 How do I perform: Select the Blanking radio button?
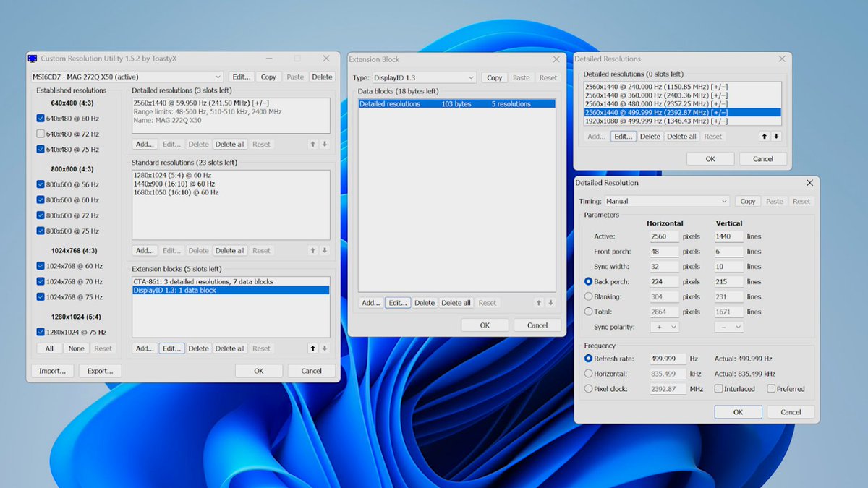[x=588, y=296]
